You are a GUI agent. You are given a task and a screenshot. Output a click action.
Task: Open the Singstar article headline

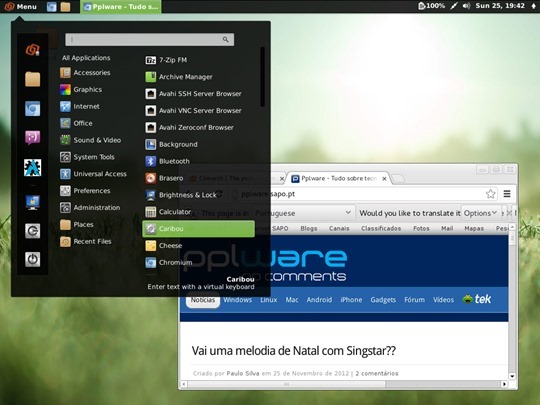(x=294, y=351)
